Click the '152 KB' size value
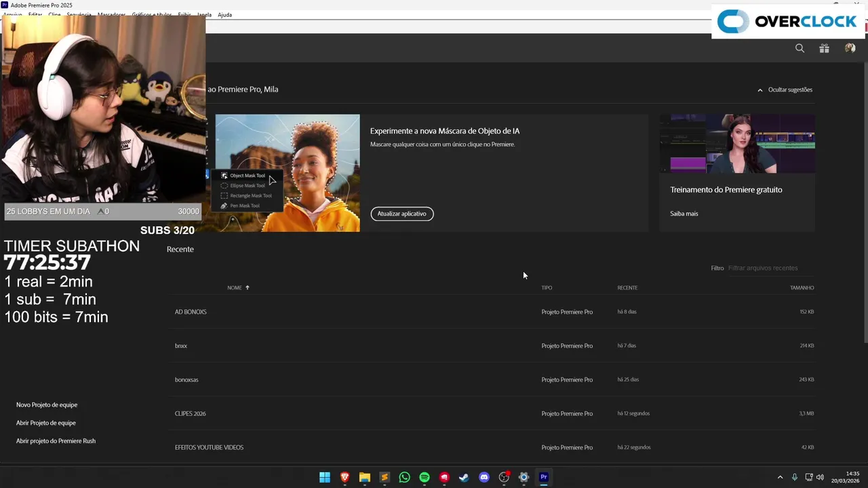The width and height of the screenshot is (868, 488). pos(806,312)
